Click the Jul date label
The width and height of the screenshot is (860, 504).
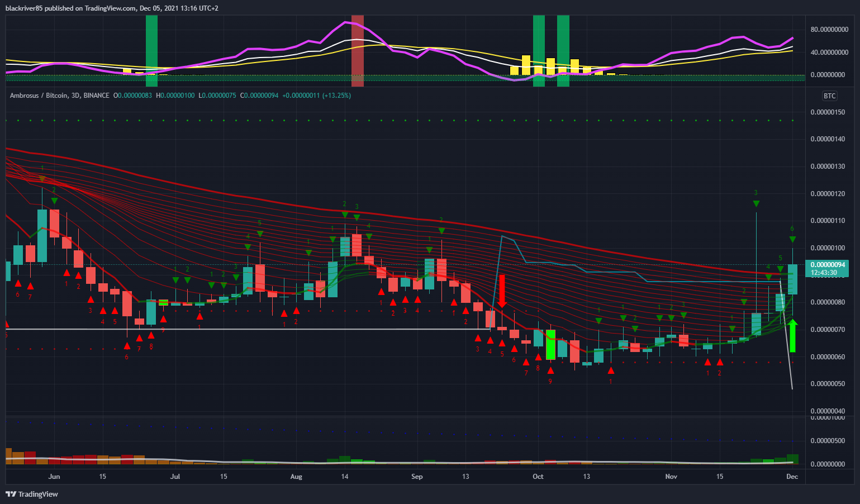coord(175,477)
